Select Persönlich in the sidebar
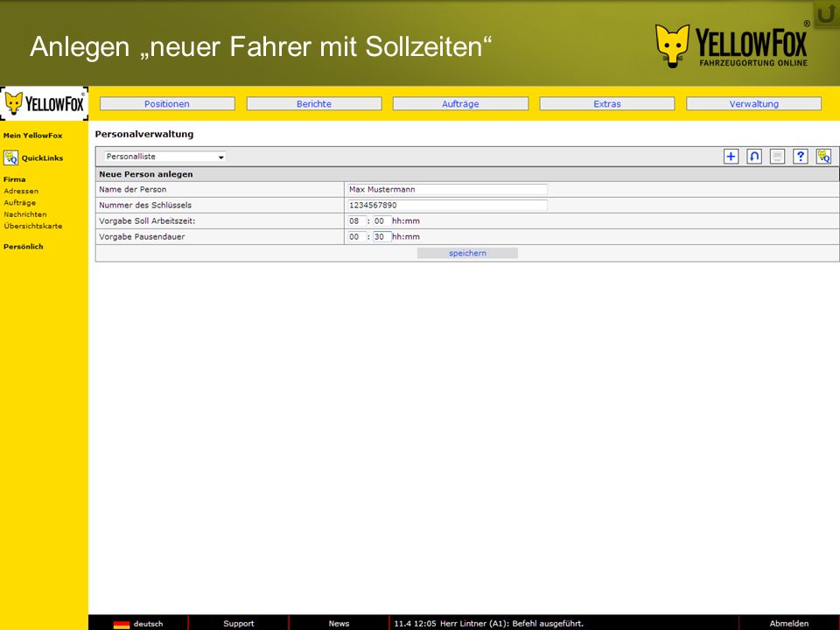840x630 pixels. [23, 247]
